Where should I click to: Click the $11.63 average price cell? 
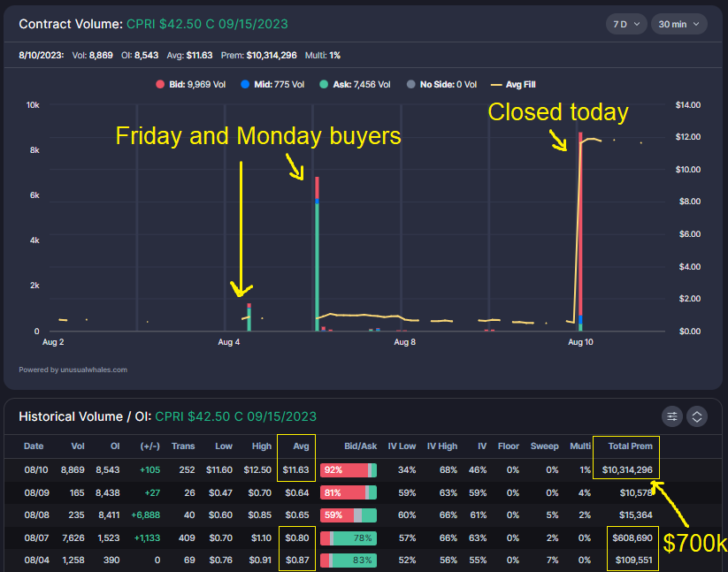(x=295, y=470)
